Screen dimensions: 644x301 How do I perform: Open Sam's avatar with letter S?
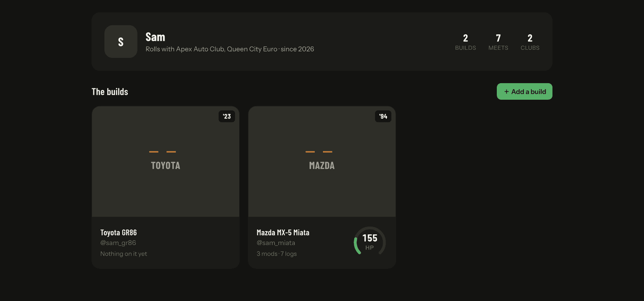pyautogui.click(x=121, y=41)
